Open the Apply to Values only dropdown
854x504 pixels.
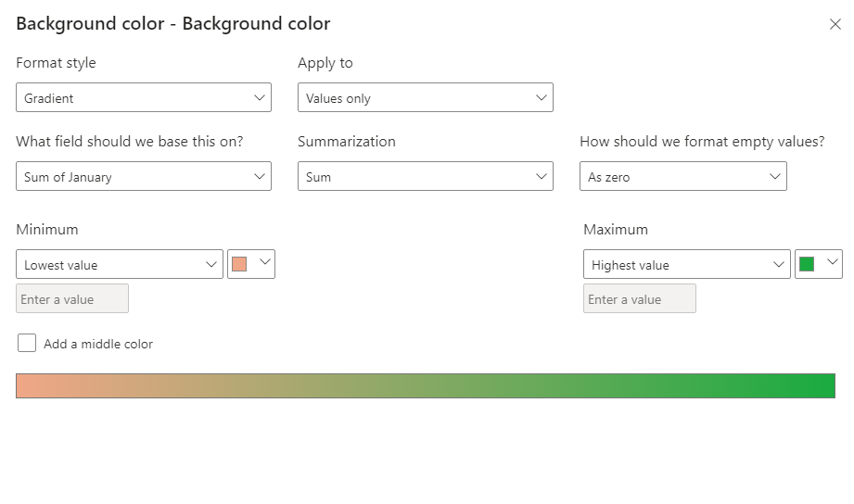[426, 97]
